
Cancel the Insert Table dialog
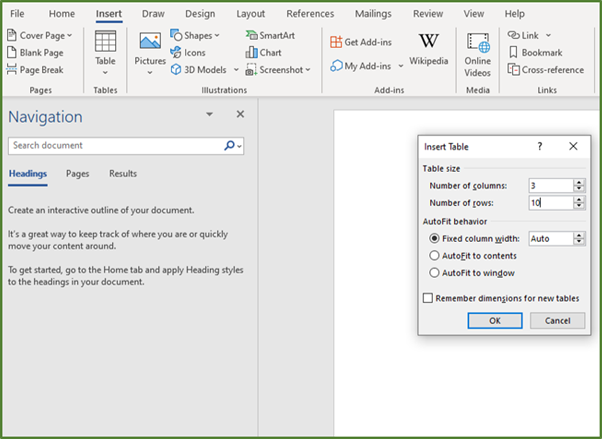[x=557, y=321]
